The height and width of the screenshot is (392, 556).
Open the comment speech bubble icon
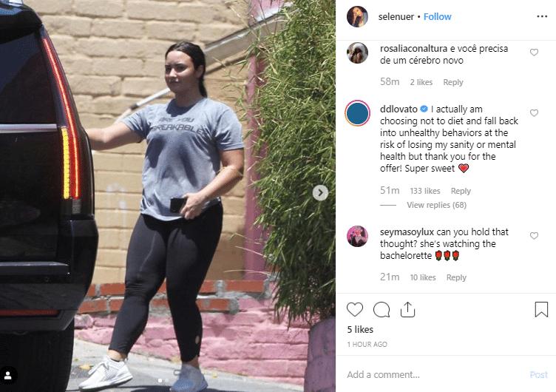(382, 310)
